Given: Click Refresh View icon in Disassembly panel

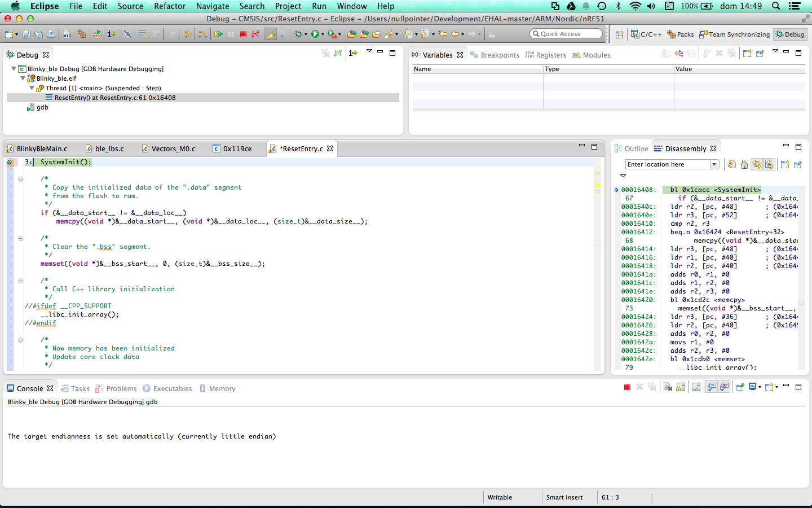Looking at the screenshot, I should click(731, 164).
